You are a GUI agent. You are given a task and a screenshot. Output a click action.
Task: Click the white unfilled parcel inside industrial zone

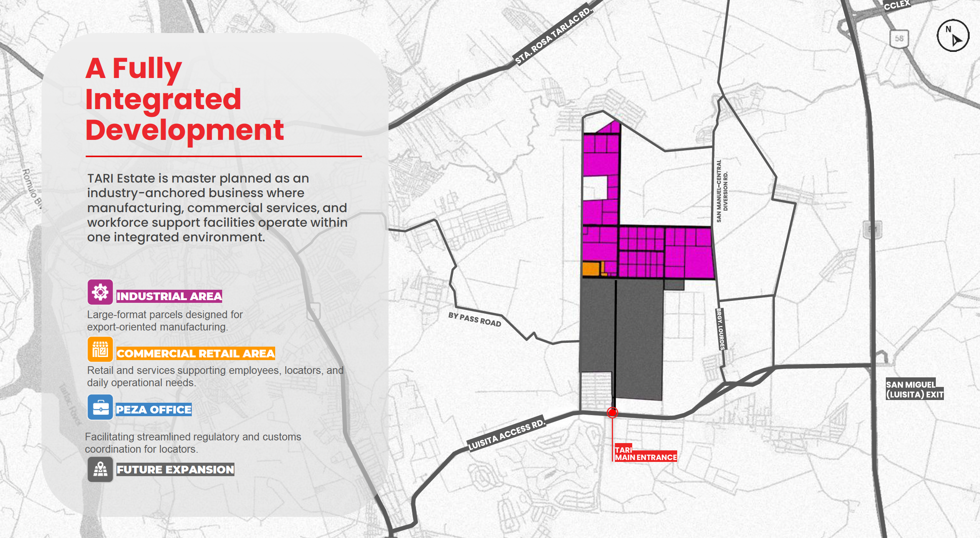(x=595, y=188)
